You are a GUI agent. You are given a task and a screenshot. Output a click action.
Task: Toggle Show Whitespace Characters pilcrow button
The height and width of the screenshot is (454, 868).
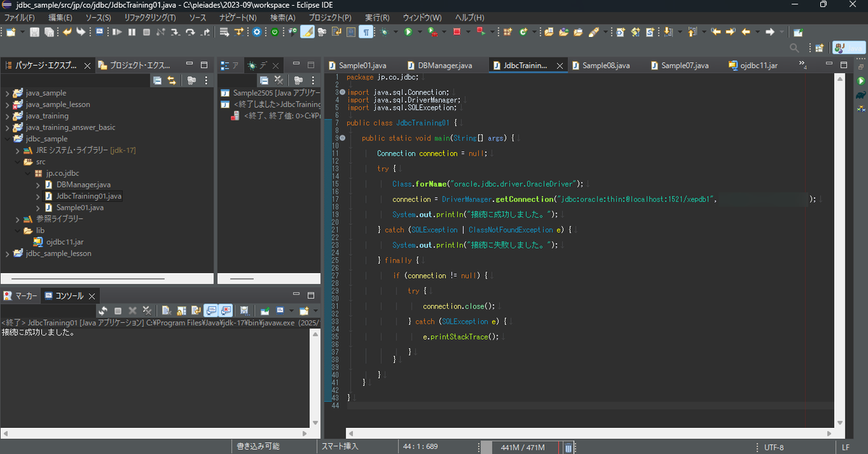(x=367, y=32)
